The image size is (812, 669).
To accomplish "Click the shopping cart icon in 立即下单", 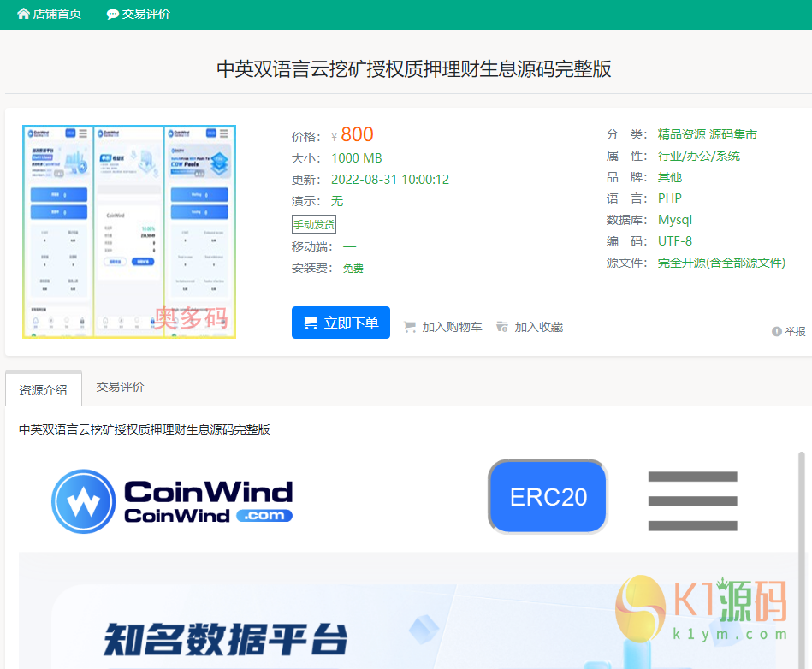I will (310, 323).
